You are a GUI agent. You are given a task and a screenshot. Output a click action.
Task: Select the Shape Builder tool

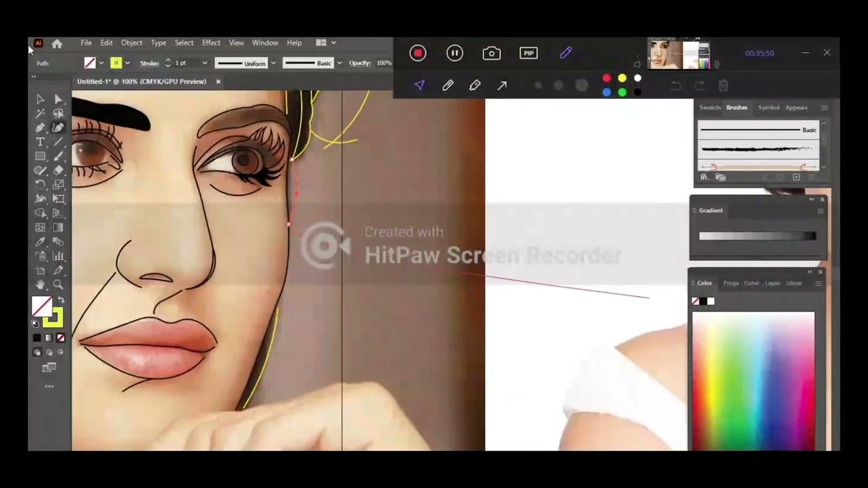coord(40,213)
